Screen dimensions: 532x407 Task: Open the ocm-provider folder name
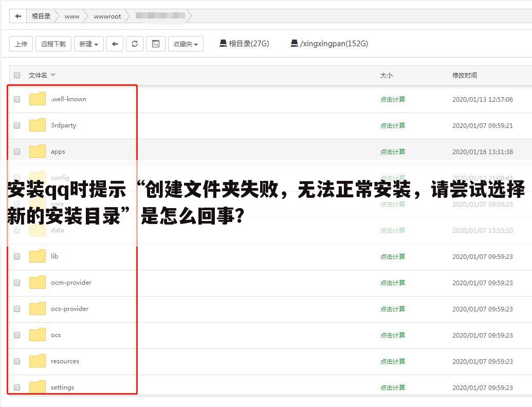pyautogui.click(x=71, y=283)
